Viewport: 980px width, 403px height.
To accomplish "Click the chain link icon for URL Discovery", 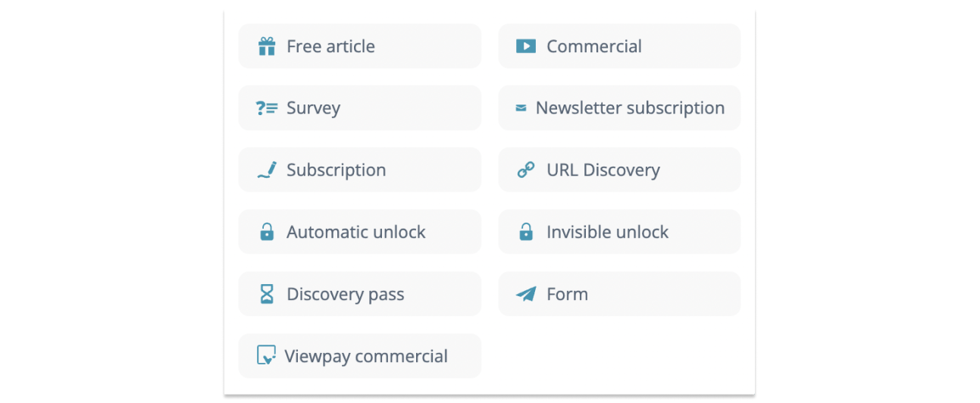I will [526, 170].
